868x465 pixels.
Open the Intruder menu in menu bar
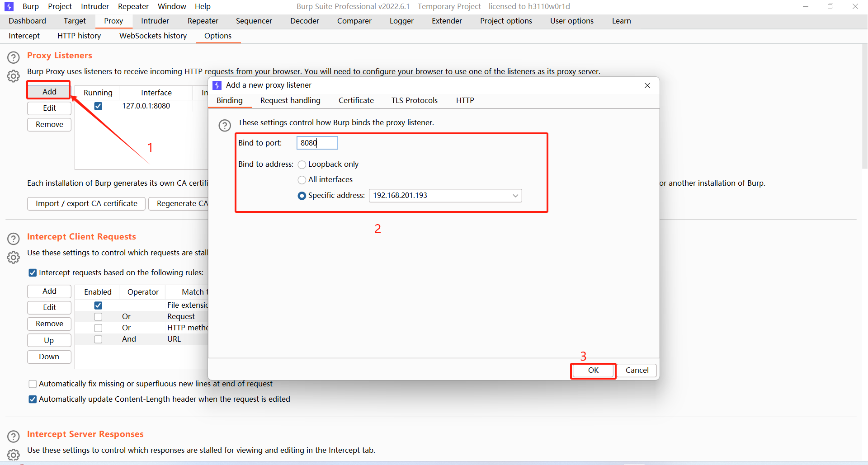(95, 6)
